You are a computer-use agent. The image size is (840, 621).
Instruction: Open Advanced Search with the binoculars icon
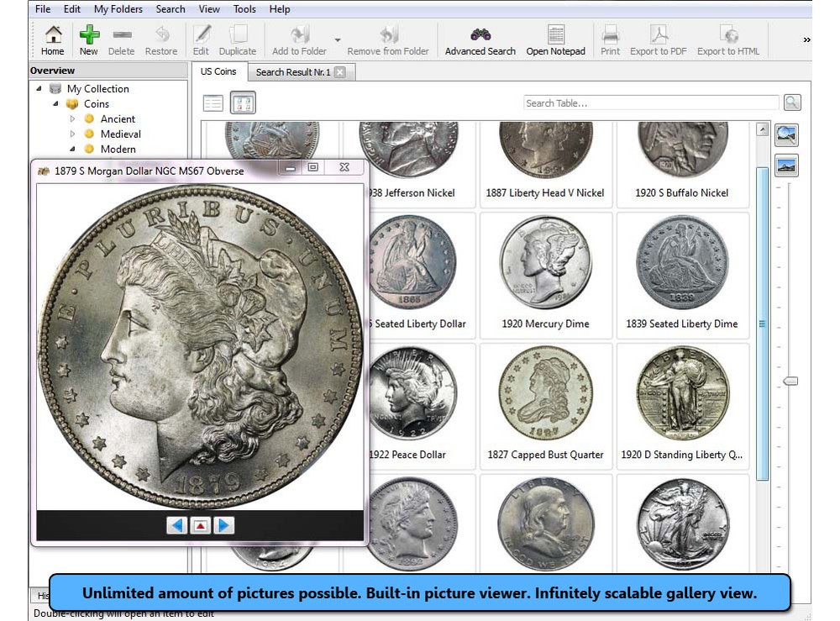[x=480, y=39]
